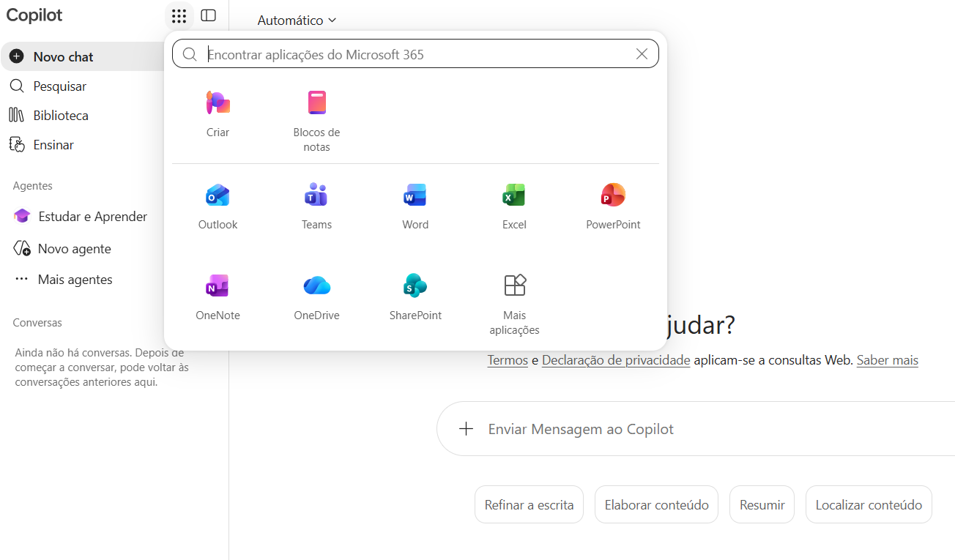Choose the Elaborar conteúdo suggestion

[657, 504]
